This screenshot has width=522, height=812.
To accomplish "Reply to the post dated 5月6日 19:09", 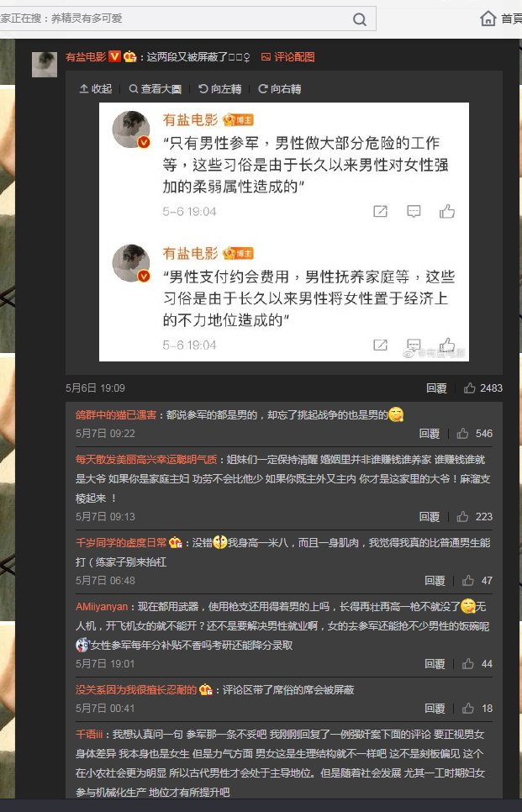I will (x=436, y=388).
